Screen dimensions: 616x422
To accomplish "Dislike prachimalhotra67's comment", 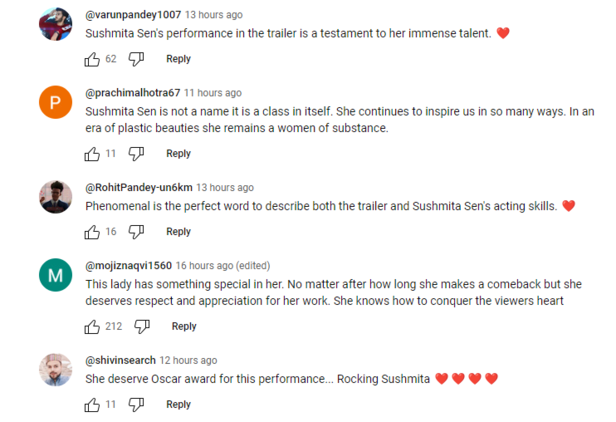I will click(x=137, y=154).
